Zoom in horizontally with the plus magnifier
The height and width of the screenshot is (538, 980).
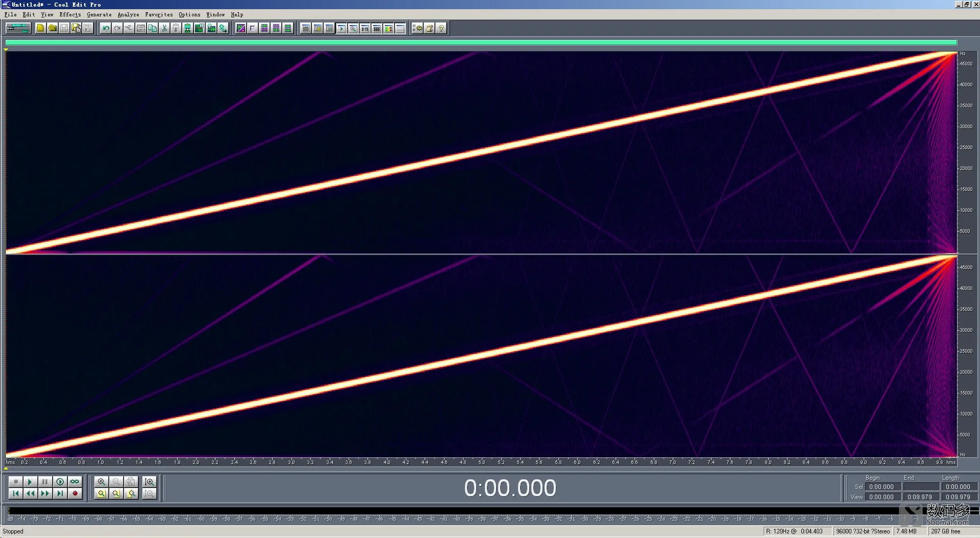pos(101,481)
